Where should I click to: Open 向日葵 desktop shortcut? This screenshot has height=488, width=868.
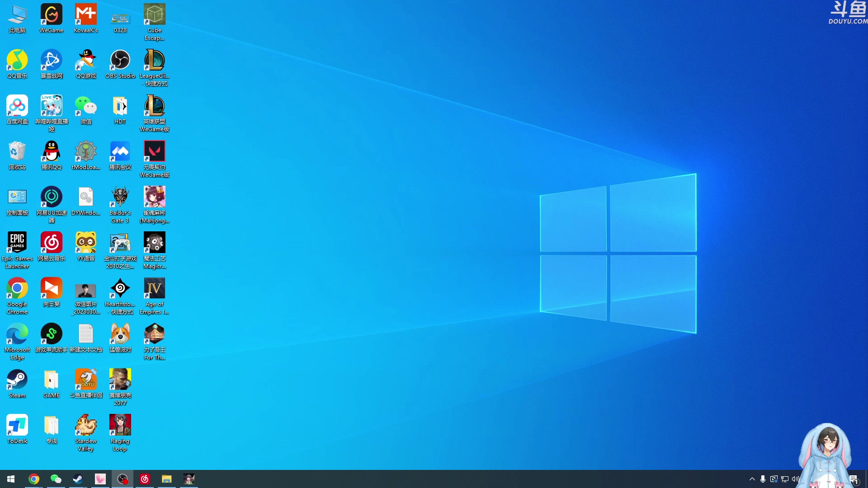coord(52,292)
